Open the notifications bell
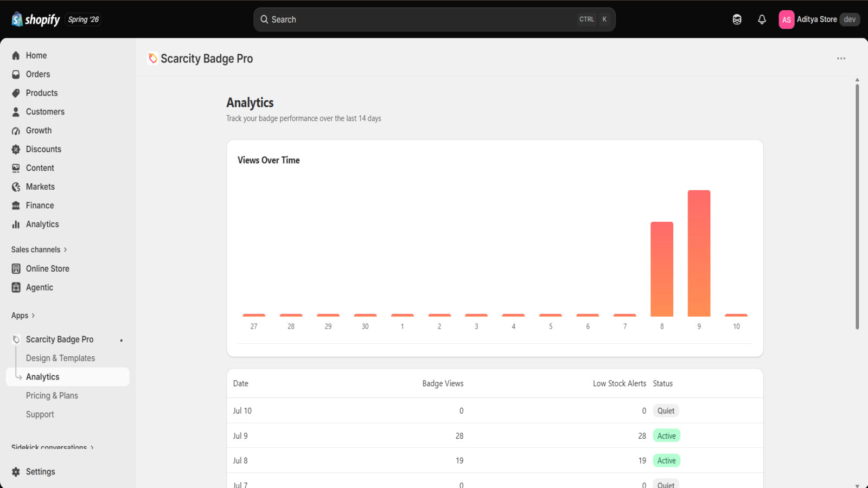 coord(762,20)
